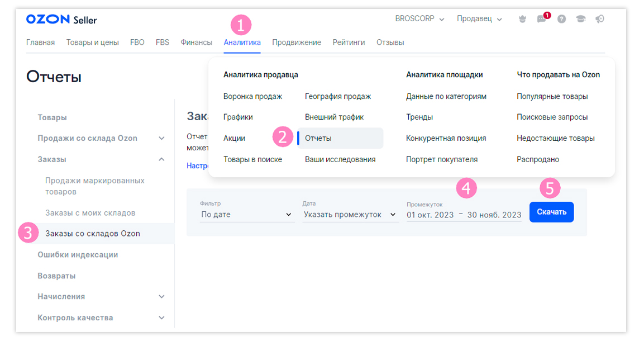
Task: Go to the Главная tab
Action: pos(40,42)
